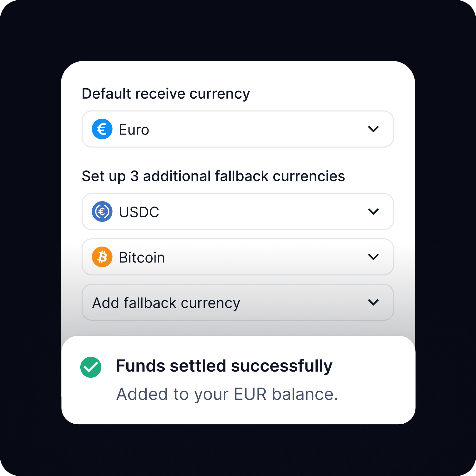Click the "Default receive currency" heading
The width and height of the screenshot is (476, 476).
166,94
